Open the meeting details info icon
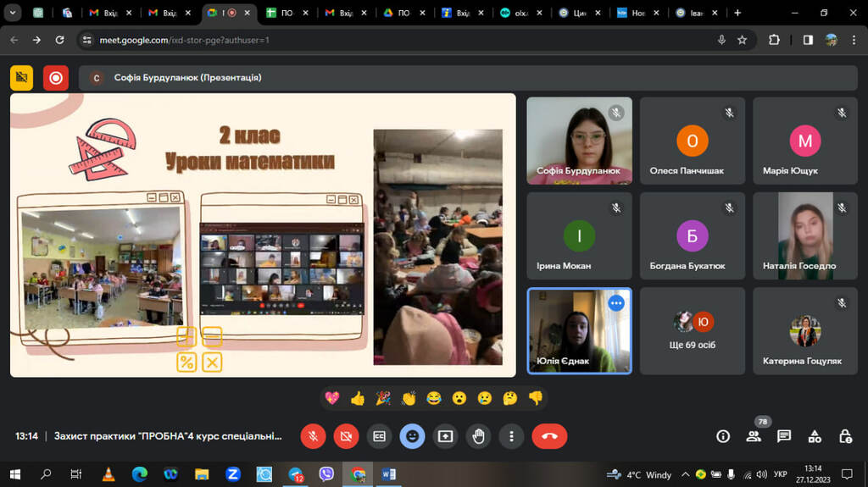The image size is (868, 487). click(723, 436)
